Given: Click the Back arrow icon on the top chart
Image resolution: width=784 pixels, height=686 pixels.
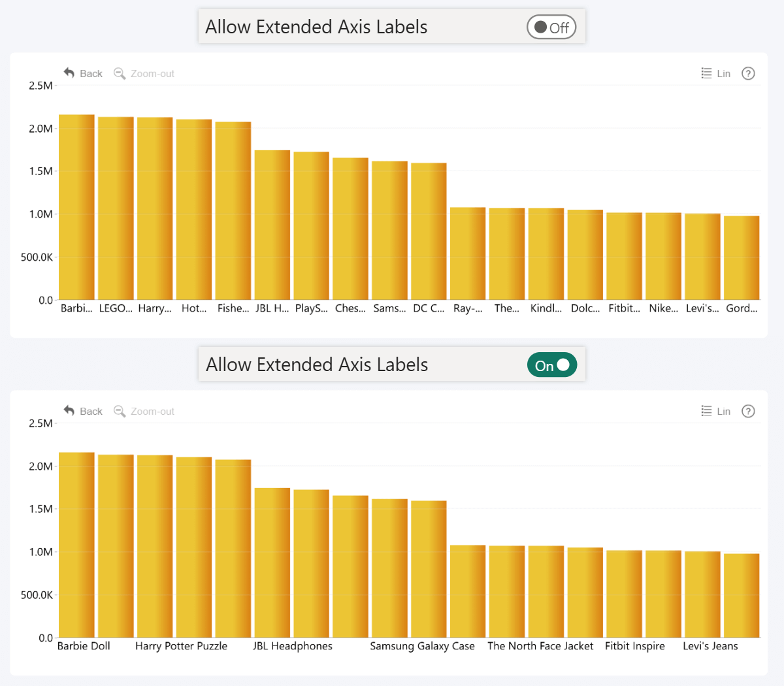Looking at the screenshot, I should coord(68,73).
